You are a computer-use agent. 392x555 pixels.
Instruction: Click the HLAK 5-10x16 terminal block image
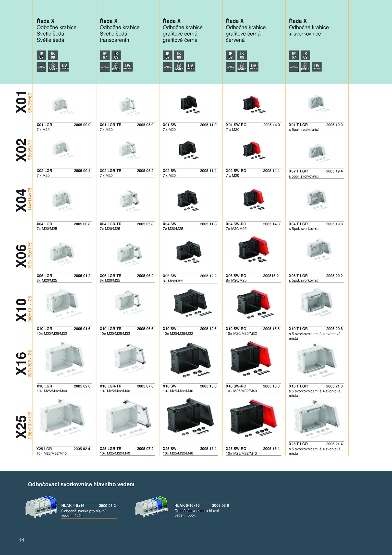(x=151, y=507)
